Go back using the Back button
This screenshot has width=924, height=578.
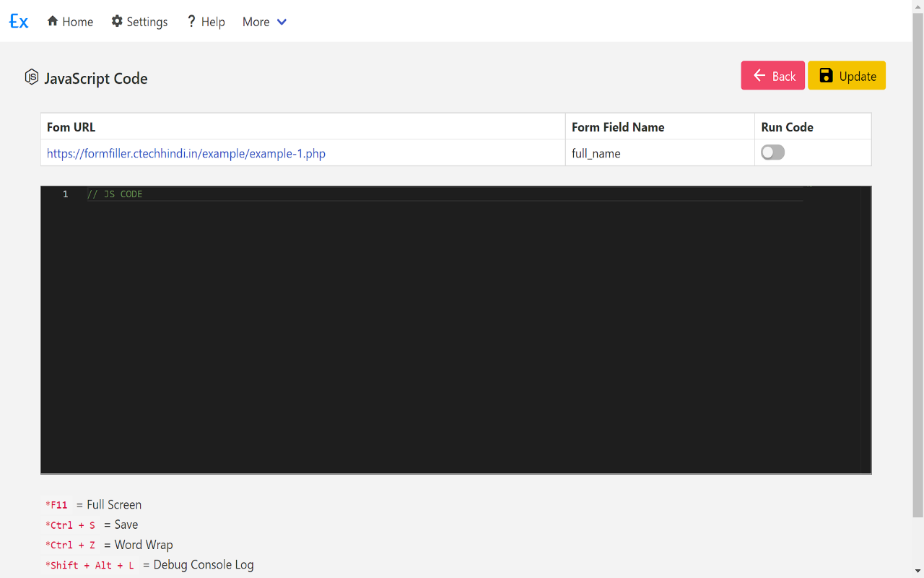(773, 75)
